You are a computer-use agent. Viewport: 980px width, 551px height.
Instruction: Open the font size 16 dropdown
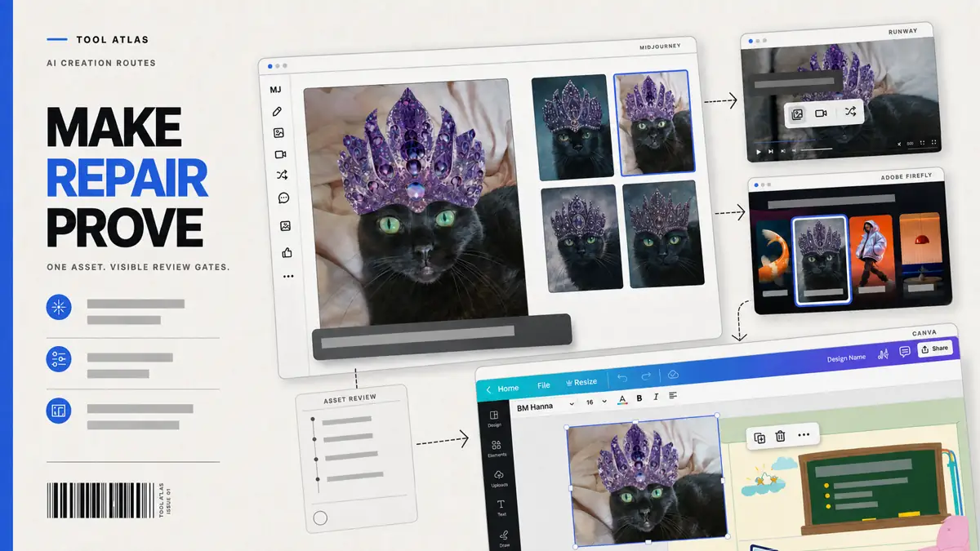(x=596, y=402)
